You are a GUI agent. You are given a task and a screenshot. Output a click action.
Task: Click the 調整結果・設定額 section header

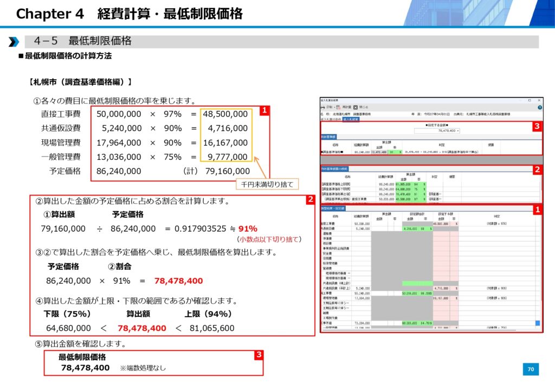334,208
